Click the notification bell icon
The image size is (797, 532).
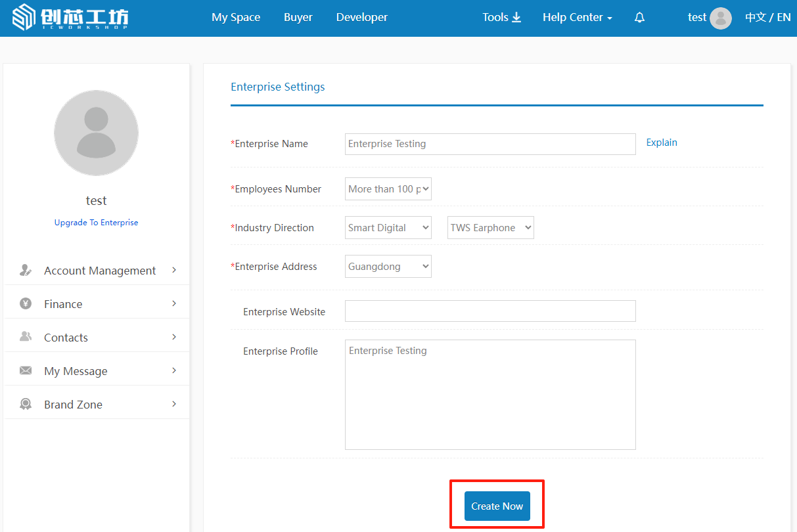(639, 18)
